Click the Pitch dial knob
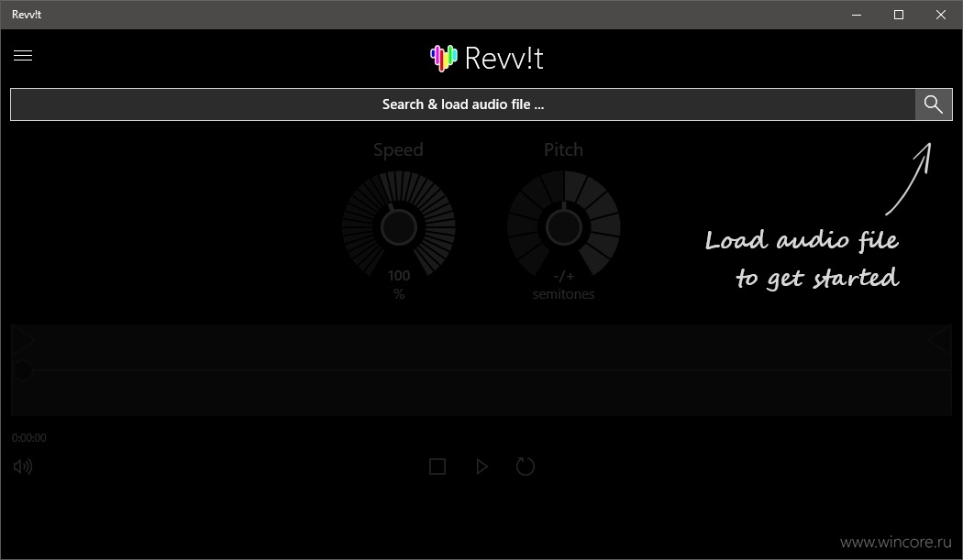The image size is (963, 560). pyautogui.click(x=564, y=226)
